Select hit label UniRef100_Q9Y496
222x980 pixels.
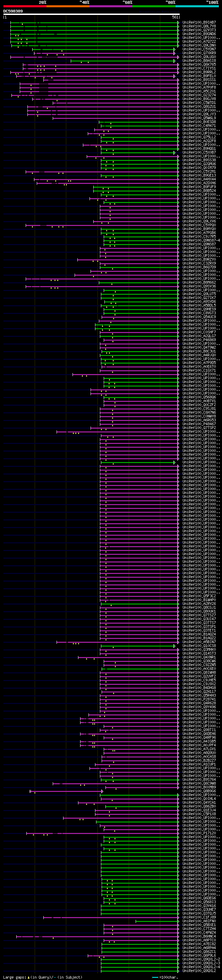pyautogui.click(x=199, y=707)
